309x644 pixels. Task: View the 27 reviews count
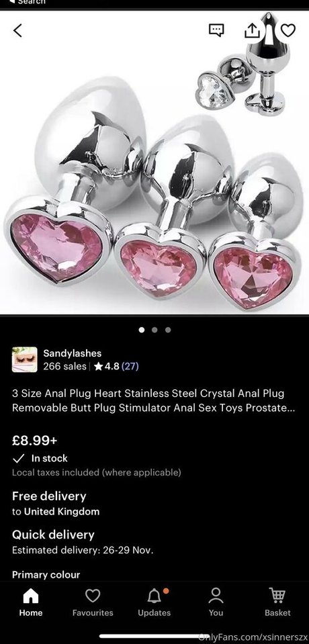(130, 366)
